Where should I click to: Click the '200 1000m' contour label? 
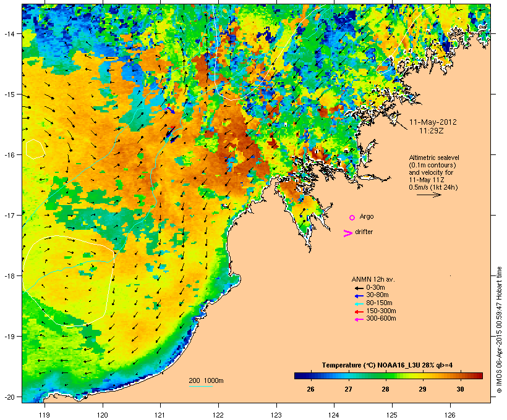(206, 380)
